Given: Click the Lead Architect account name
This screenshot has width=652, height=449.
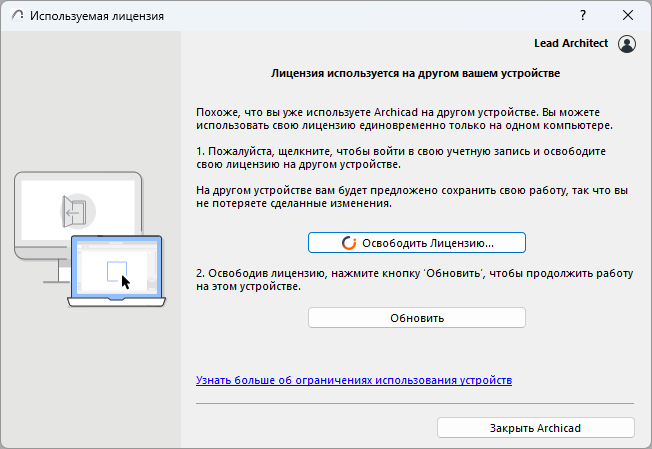Looking at the screenshot, I should (571, 43).
